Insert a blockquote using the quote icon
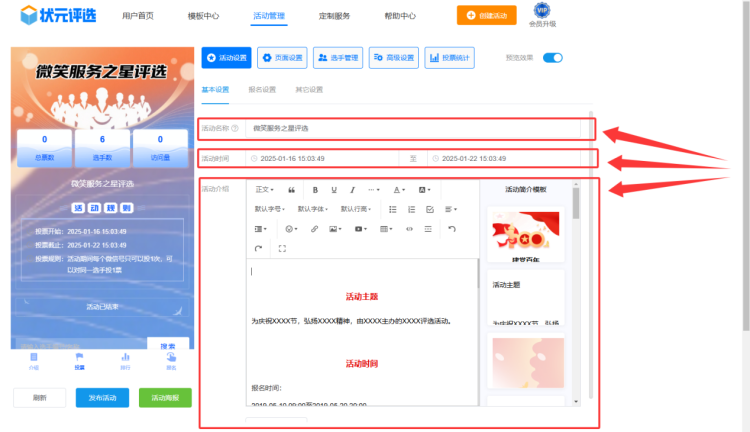 click(x=291, y=190)
